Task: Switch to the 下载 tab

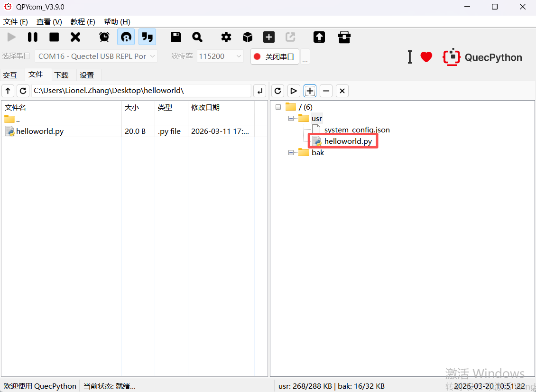Action: coord(61,75)
